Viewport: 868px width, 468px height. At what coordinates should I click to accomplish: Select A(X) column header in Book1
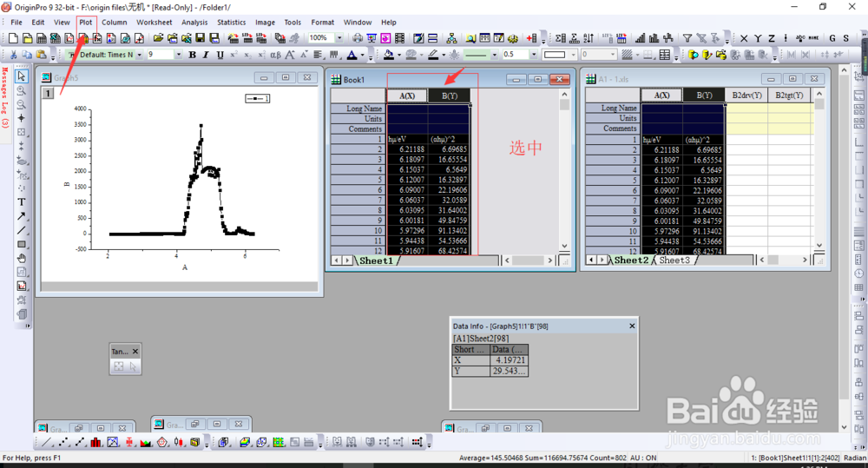[407, 96]
